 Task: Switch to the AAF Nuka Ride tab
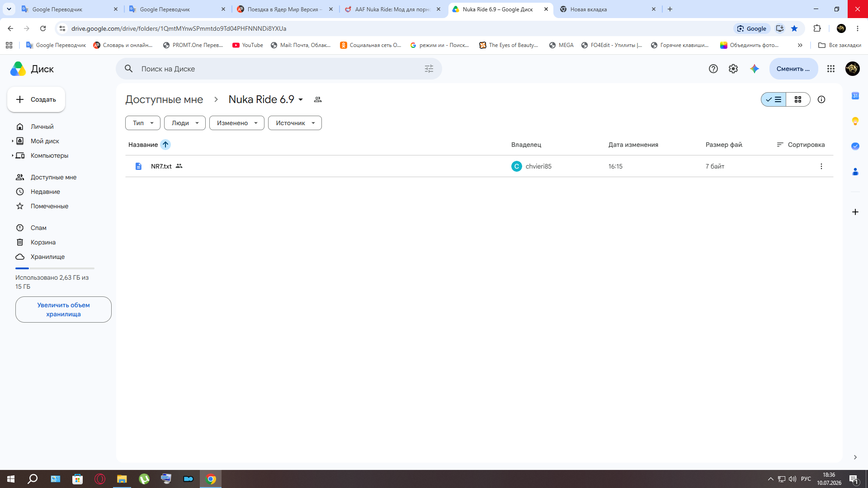(x=393, y=9)
